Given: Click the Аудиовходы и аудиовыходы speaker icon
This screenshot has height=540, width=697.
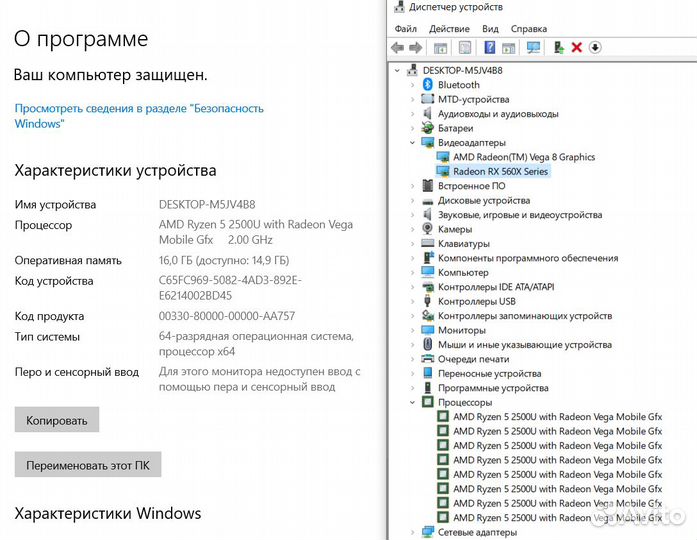Looking at the screenshot, I should (428, 113).
